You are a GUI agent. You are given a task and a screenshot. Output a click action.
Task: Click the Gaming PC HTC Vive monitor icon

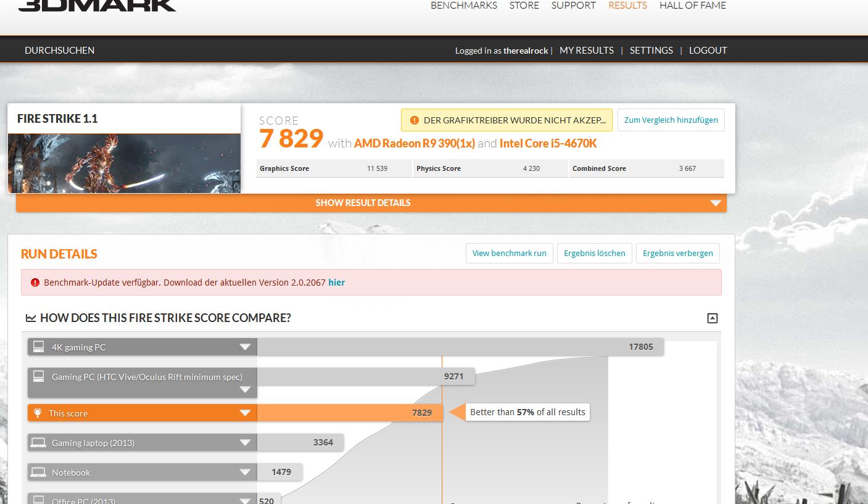(x=39, y=376)
